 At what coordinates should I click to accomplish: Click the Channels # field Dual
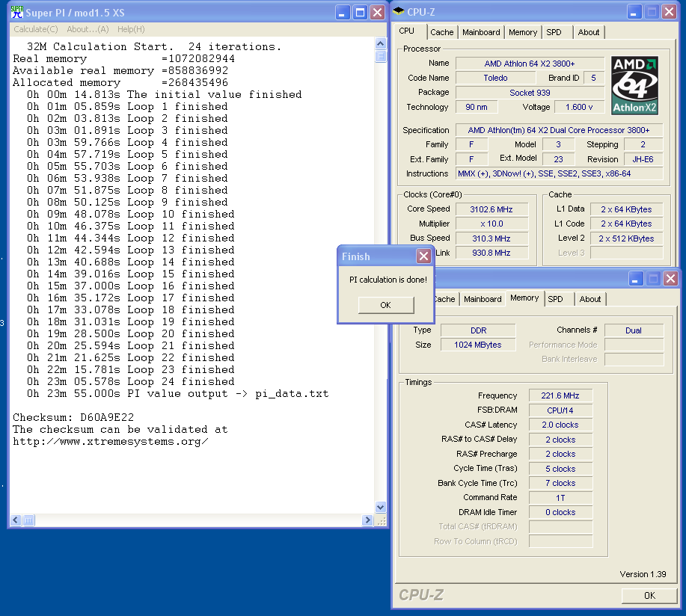[x=634, y=330]
